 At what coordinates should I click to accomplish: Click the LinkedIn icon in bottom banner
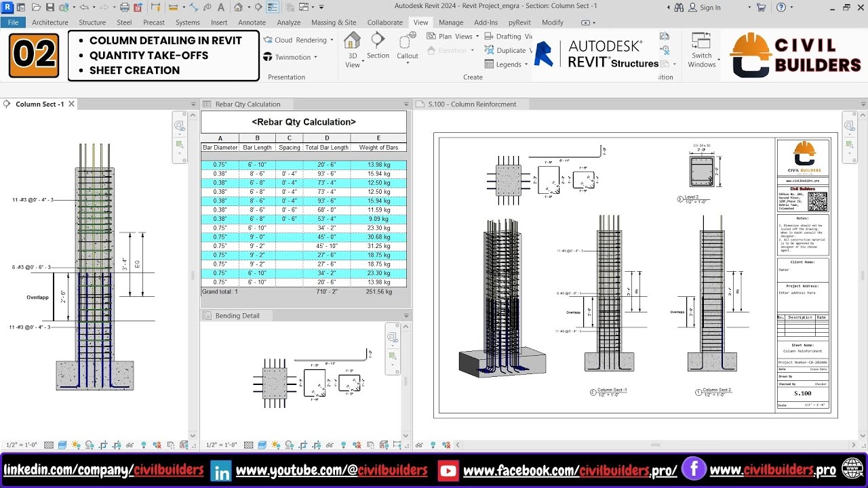tap(221, 471)
